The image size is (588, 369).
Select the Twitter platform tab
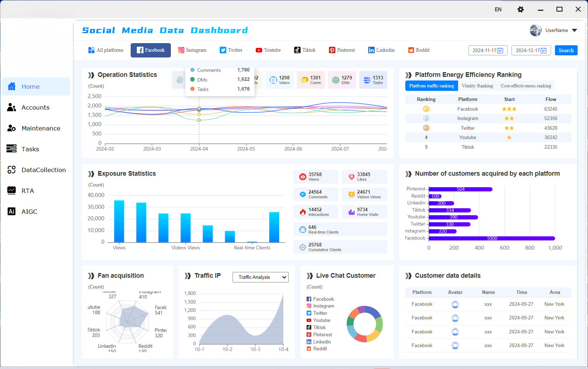(x=231, y=50)
